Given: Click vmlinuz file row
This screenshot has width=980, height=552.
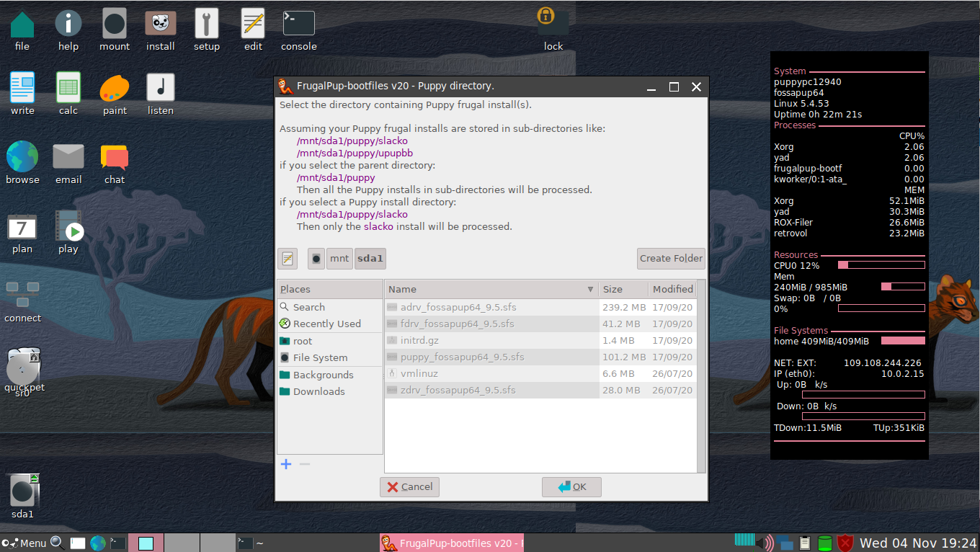Looking at the screenshot, I should [540, 373].
